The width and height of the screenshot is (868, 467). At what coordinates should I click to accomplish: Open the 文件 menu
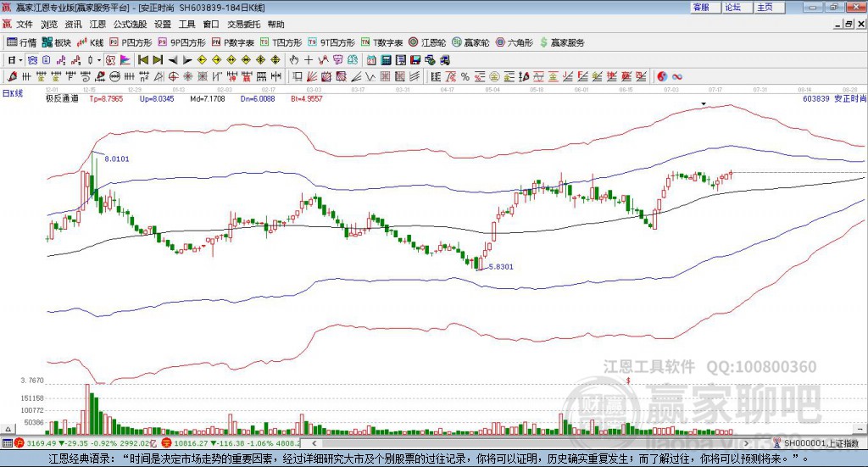pyautogui.click(x=25, y=25)
